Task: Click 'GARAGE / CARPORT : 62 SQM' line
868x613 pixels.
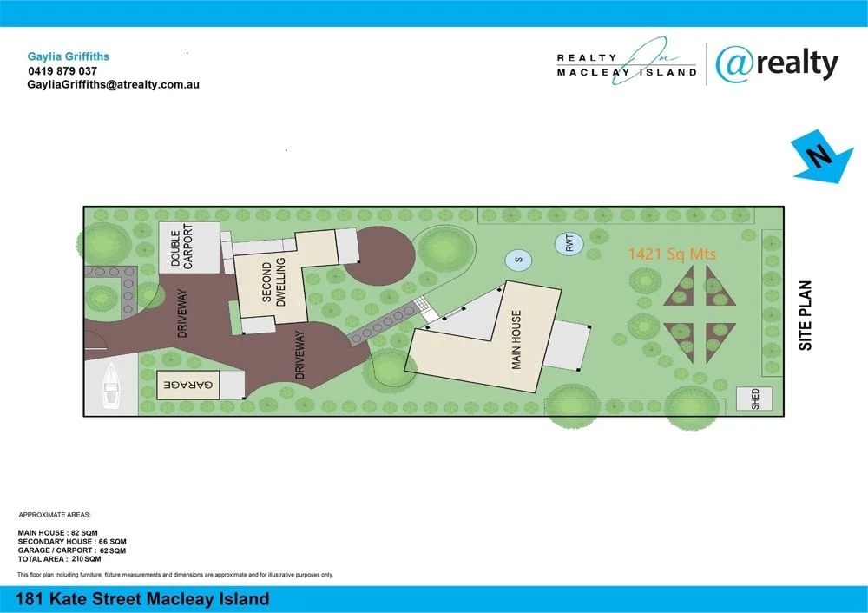Action: pyautogui.click(x=72, y=550)
